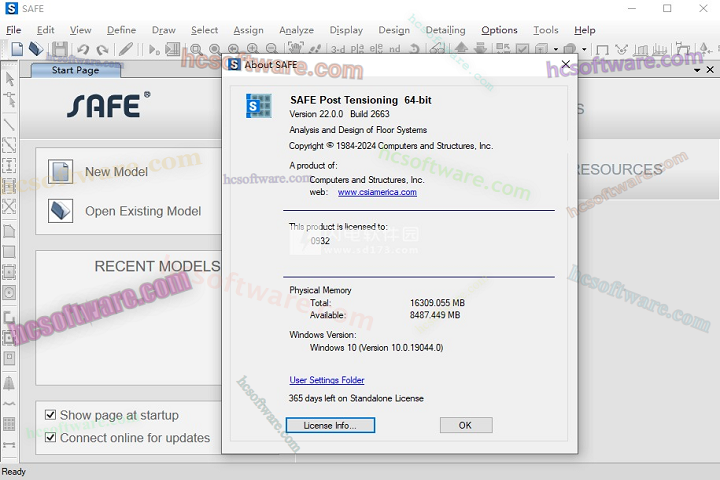
Task: Click the Rubber Band Zoom icon
Action: click(x=197, y=49)
